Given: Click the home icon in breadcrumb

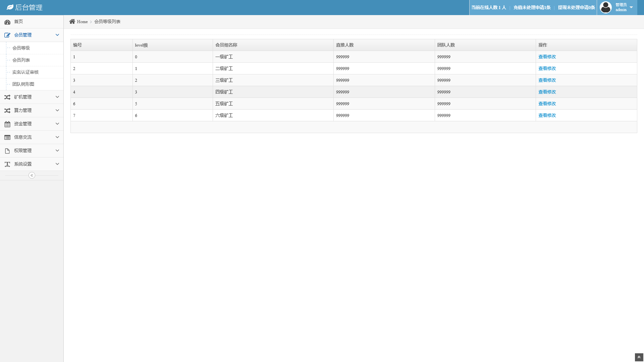Looking at the screenshot, I should tap(72, 21).
